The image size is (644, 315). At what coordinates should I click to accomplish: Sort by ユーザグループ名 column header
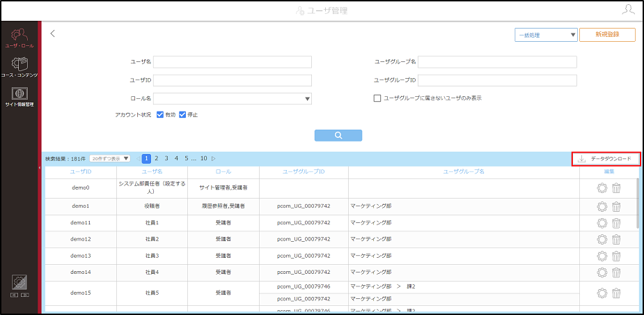pyautogui.click(x=464, y=171)
